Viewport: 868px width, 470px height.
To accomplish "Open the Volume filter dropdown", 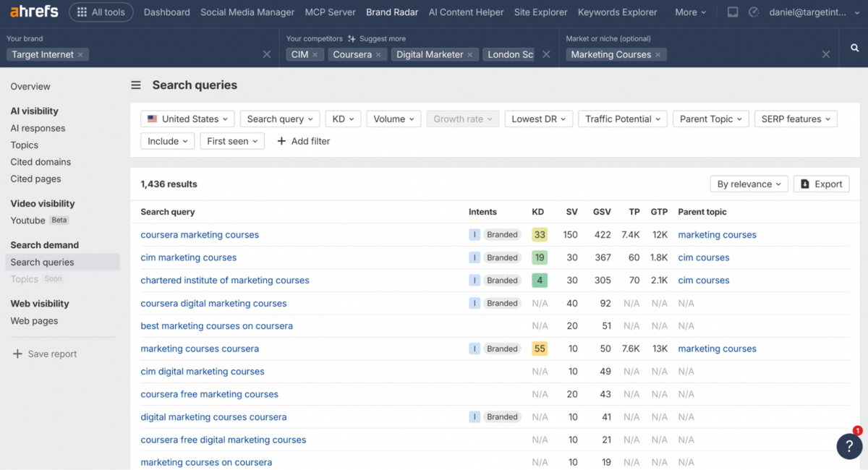I will 394,119.
